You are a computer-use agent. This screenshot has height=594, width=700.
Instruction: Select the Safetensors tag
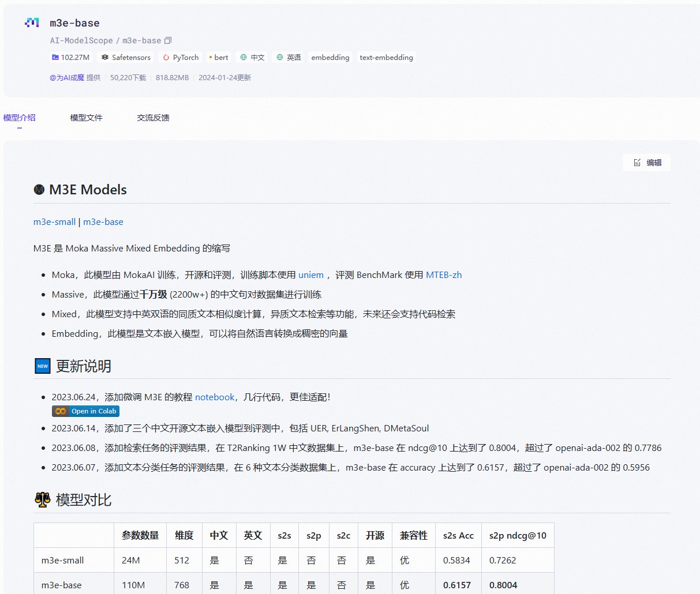(126, 57)
